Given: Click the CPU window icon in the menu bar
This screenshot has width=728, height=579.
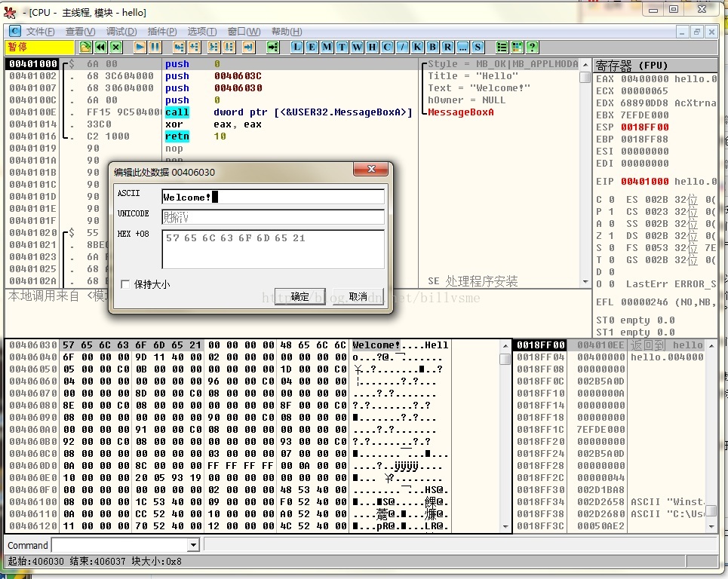Looking at the screenshot, I should [x=15, y=31].
